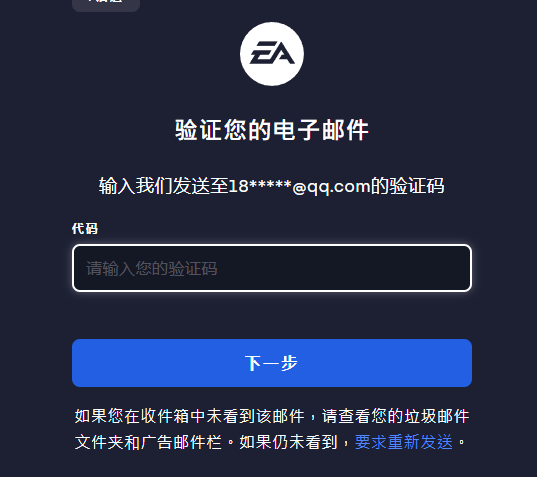537x477 pixels.
Task: Click the 下一步 button
Action: [x=272, y=363]
